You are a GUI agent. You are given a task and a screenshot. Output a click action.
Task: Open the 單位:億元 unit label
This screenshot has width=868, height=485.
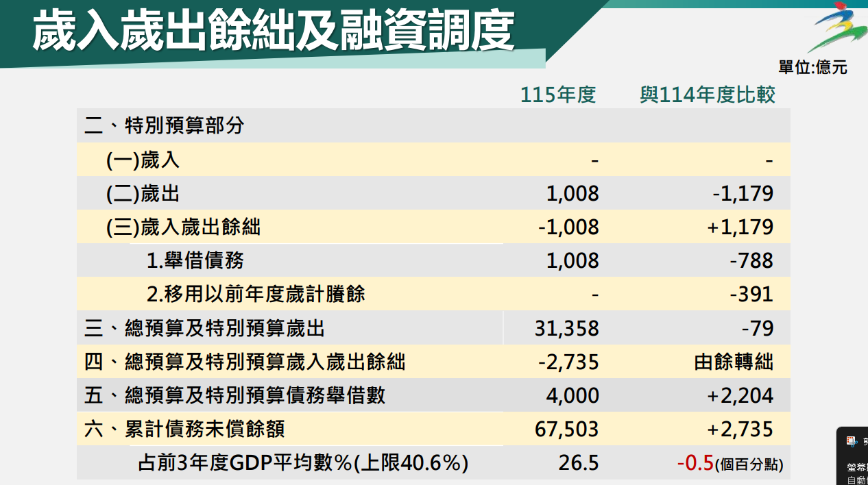[x=812, y=67]
